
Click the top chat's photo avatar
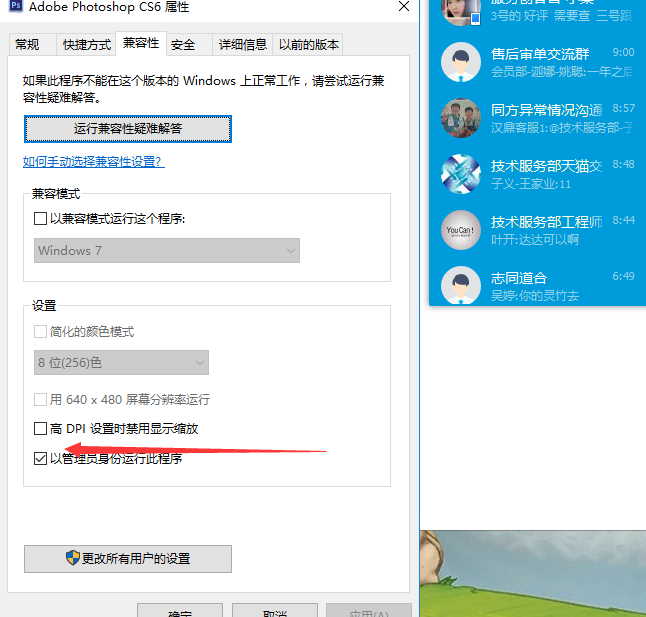tap(461, 12)
